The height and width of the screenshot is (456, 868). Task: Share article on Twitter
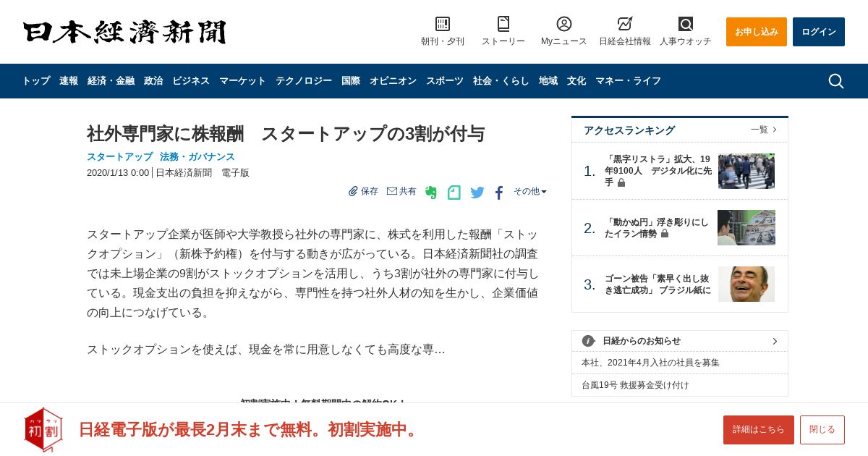pos(477,193)
